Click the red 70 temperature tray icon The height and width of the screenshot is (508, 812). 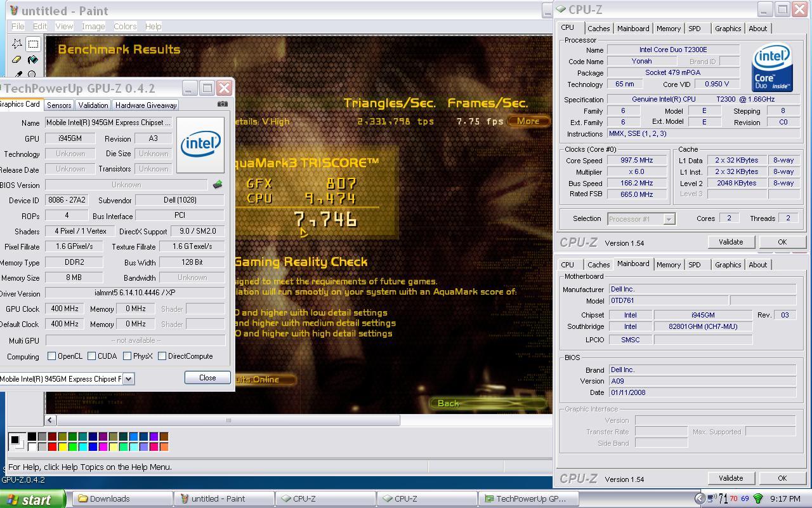(x=734, y=499)
